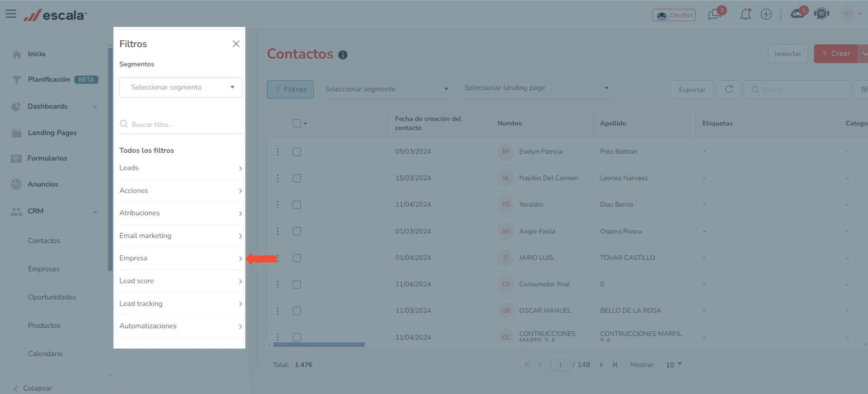868x394 pixels.
Task: Click Colapsar at sidebar bottom
Action: click(x=33, y=388)
